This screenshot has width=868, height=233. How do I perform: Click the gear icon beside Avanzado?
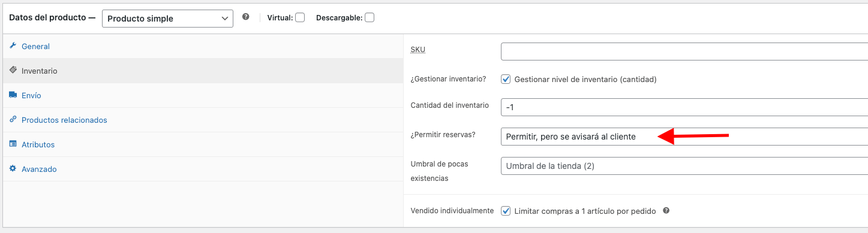click(13, 168)
